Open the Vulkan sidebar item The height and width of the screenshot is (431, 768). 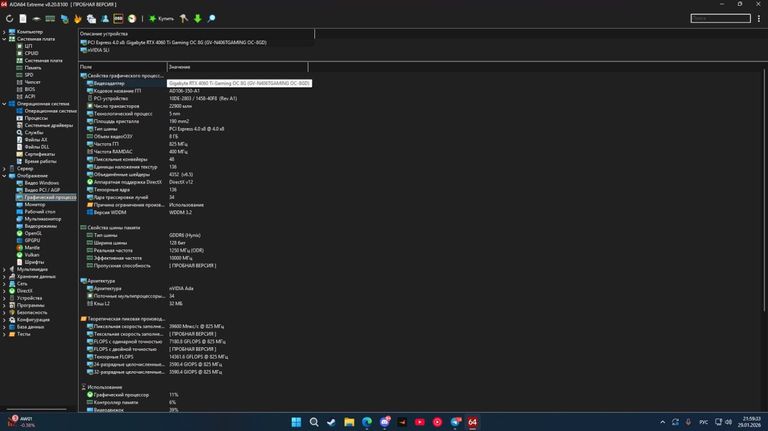point(32,255)
